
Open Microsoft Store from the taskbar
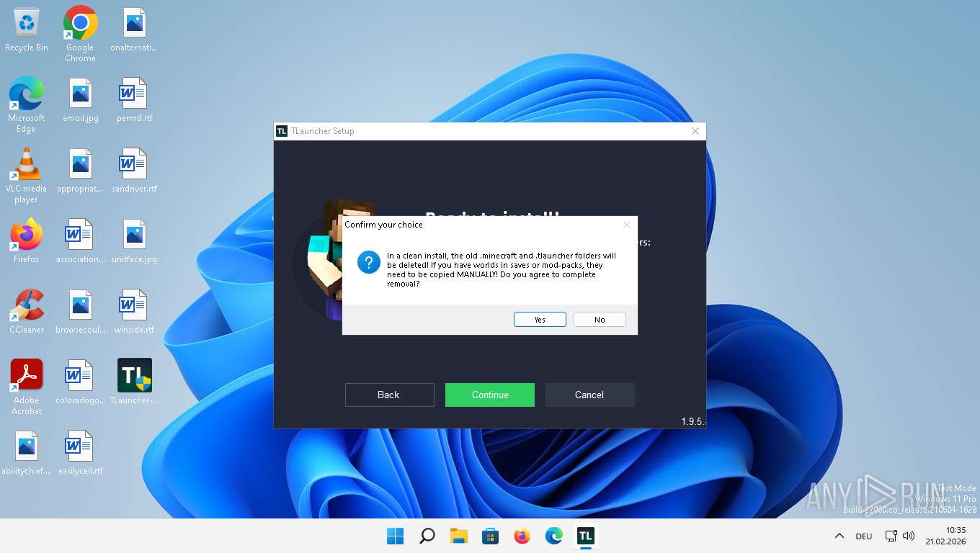(490, 536)
